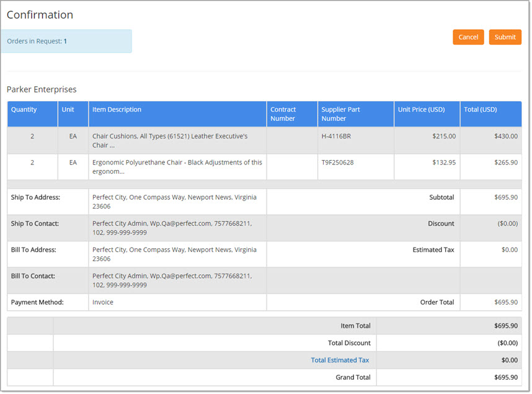
Task: Select the Ergonomic Polyurethane Chair item row
Action: 177,166
